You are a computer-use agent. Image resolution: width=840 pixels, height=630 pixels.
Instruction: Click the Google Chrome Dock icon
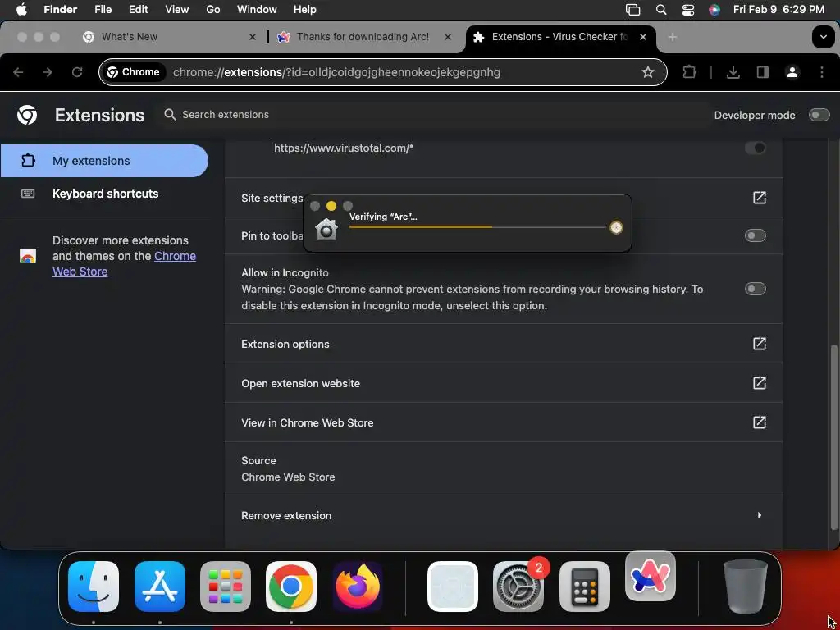pos(291,587)
